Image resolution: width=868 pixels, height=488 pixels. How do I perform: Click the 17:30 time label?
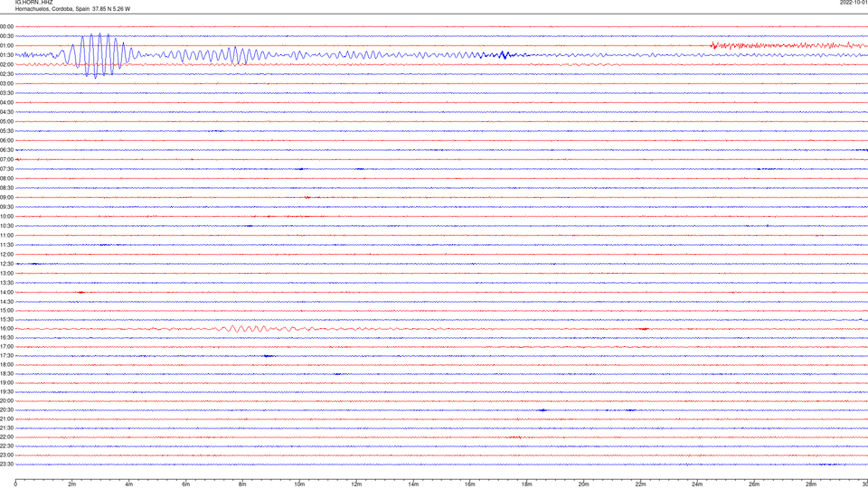(6, 356)
